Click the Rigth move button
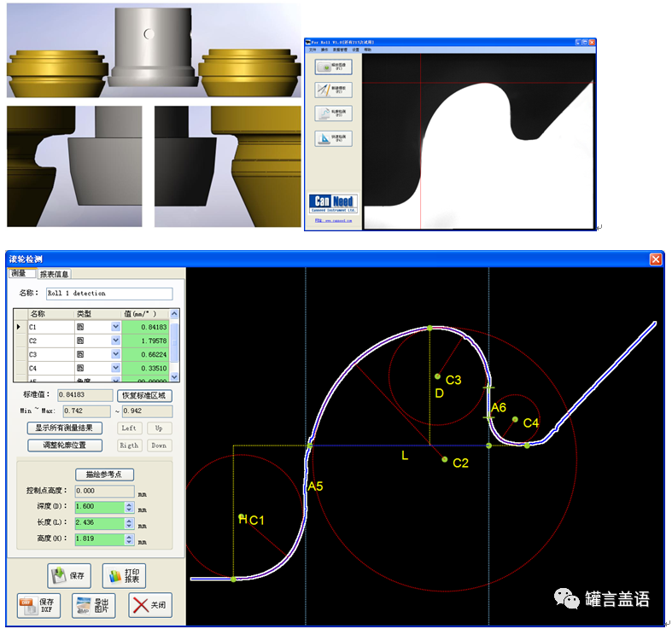Screen dimensions: 672x629 click(x=129, y=446)
